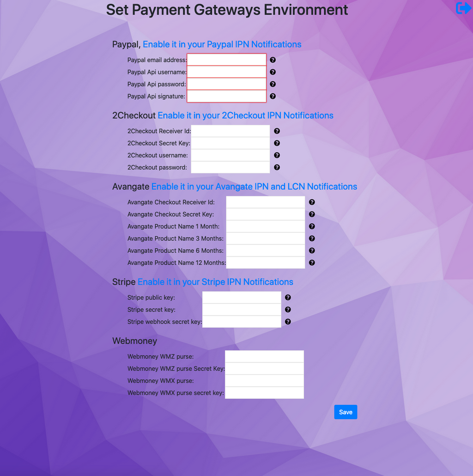Focus the 2Checkout Receiver Id field

tap(230, 131)
